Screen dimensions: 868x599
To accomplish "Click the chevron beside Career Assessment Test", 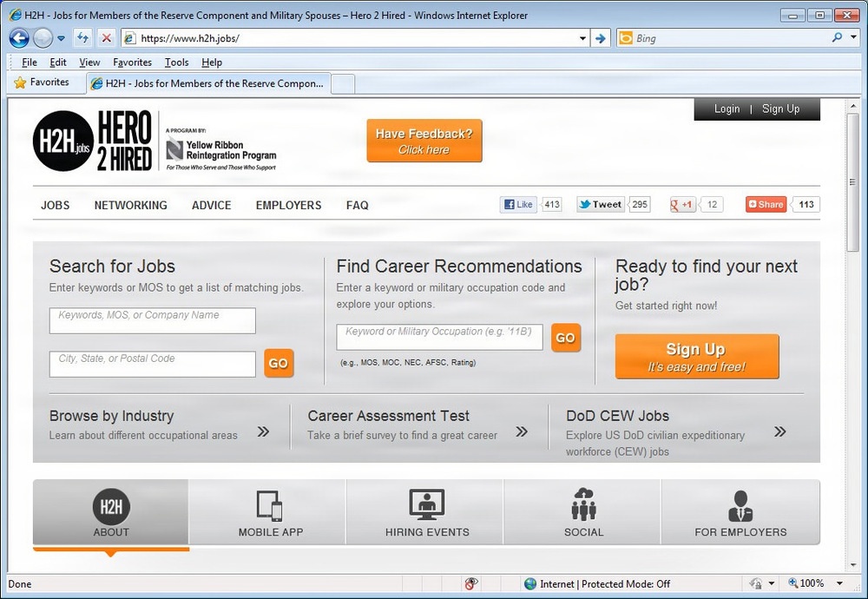I will point(522,431).
